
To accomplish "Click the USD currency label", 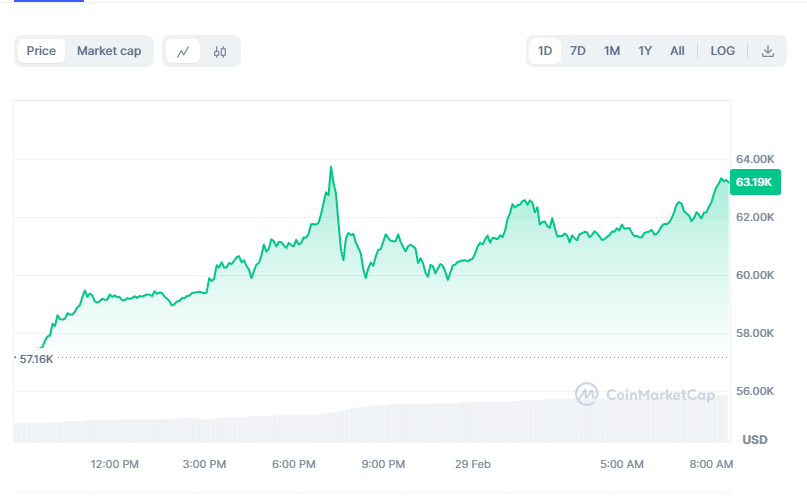I will click(754, 440).
